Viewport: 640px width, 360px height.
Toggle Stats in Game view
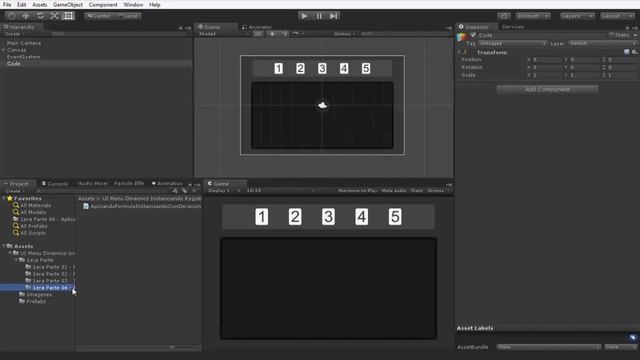[x=417, y=191]
